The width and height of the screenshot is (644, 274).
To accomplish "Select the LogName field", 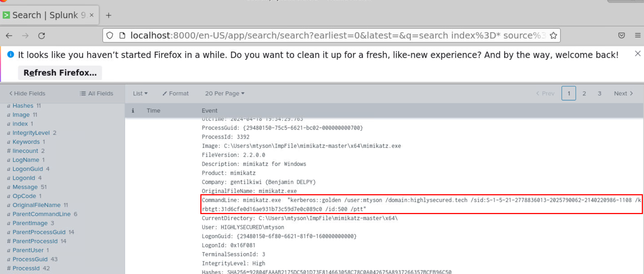I will point(26,160).
